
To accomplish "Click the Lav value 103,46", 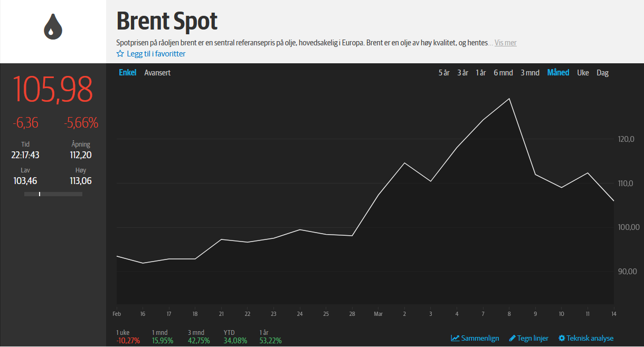I will (x=25, y=181).
